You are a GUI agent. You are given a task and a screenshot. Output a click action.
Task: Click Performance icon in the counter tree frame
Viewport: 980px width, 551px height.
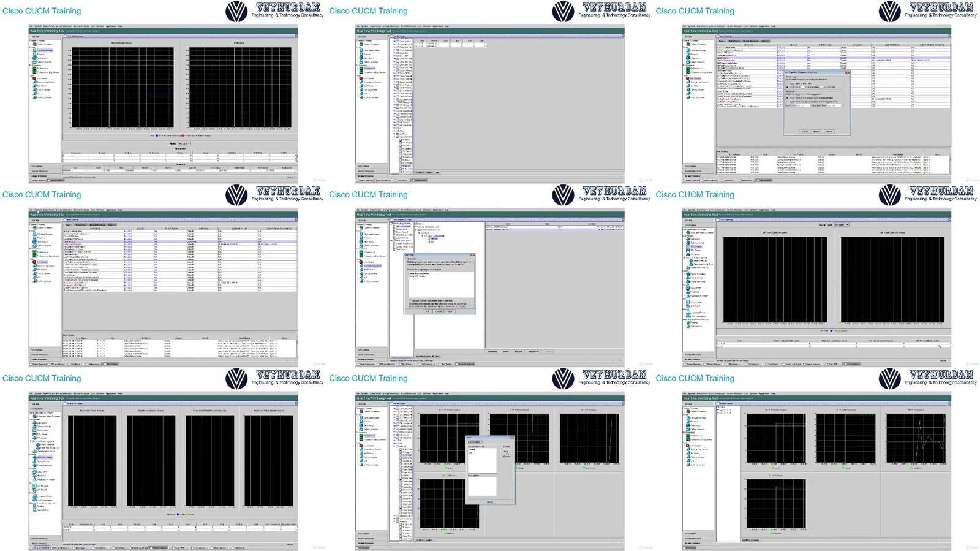point(361,68)
